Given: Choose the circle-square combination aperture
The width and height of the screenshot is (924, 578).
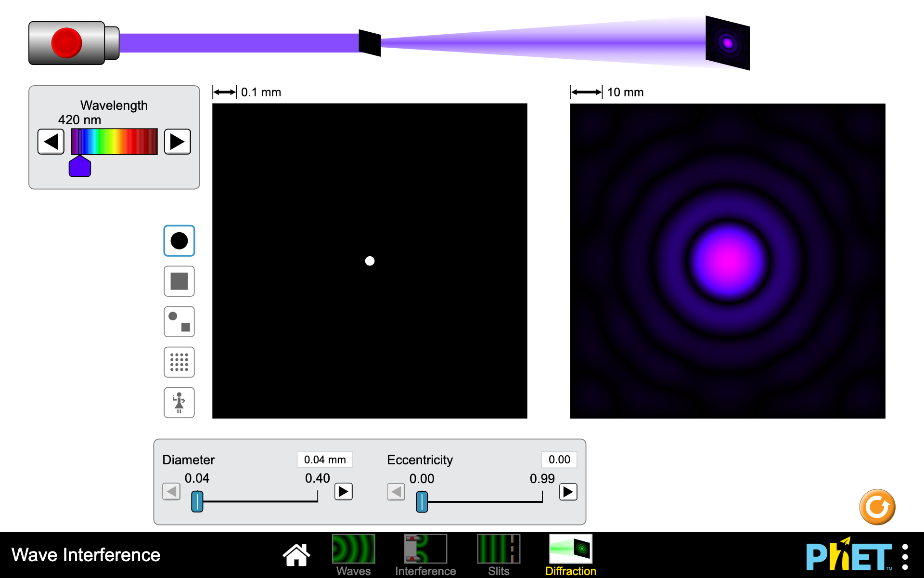Looking at the screenshot, I should (179, 321).
